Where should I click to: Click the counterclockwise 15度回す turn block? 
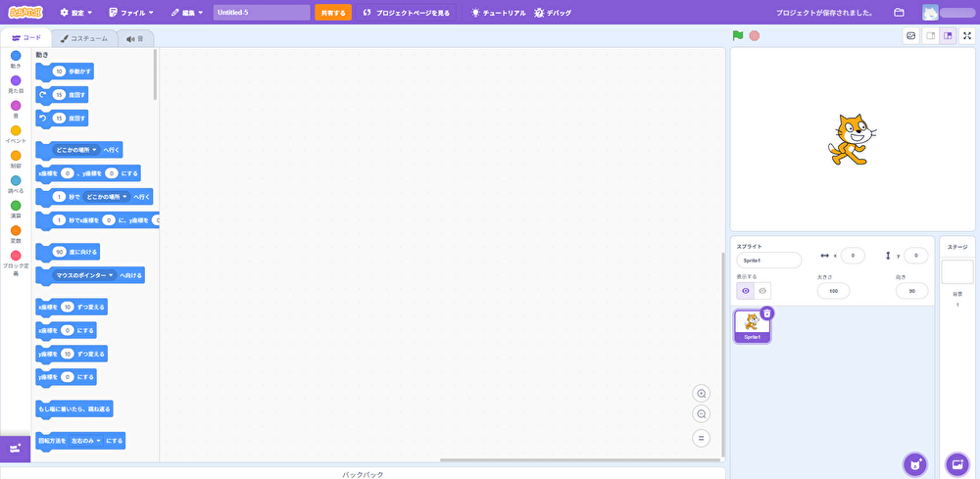coord(62,118)
